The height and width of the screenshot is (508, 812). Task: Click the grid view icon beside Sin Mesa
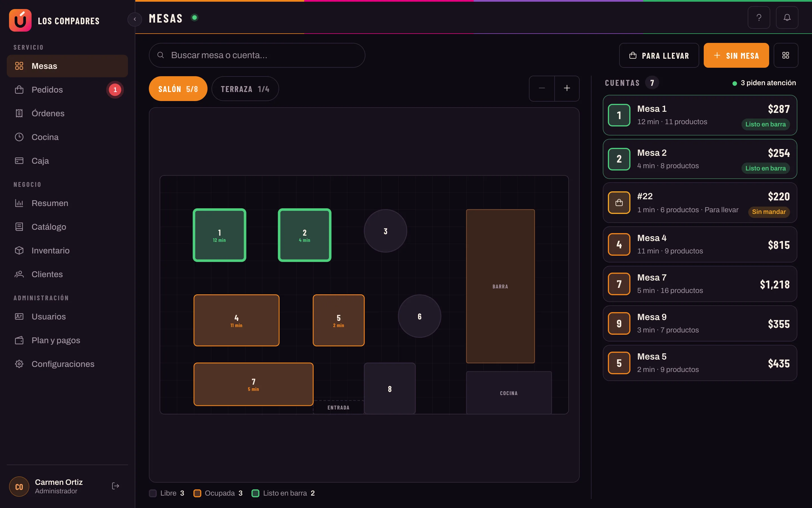785,55
